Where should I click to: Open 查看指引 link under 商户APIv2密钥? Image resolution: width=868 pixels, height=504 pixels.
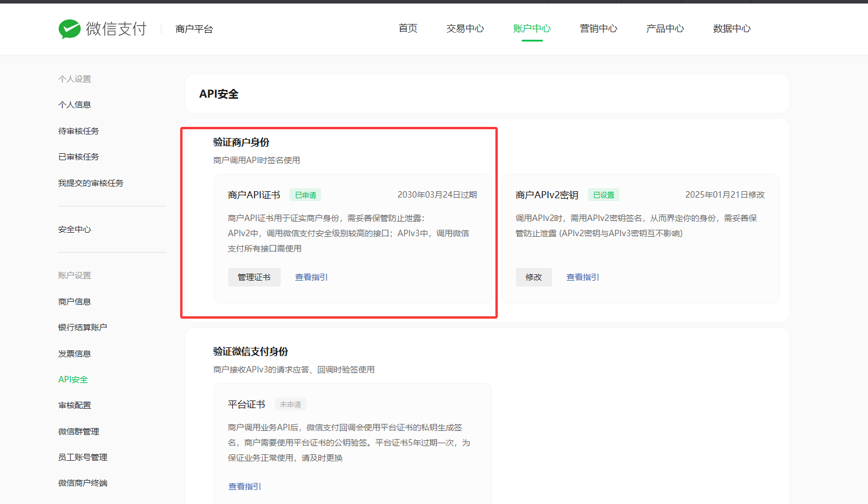[x=583, y=277]
